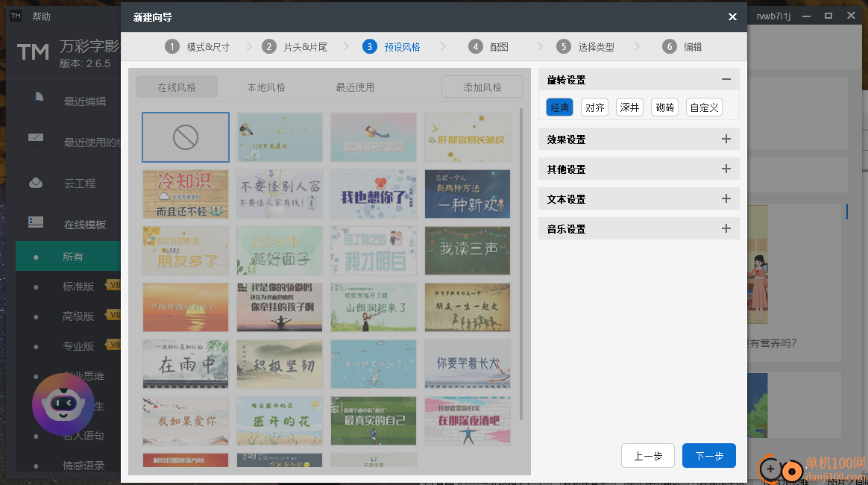Select 专业版 category in main sidebar
The height and width of the screenshot is (485, 868).
click(78, 346)
